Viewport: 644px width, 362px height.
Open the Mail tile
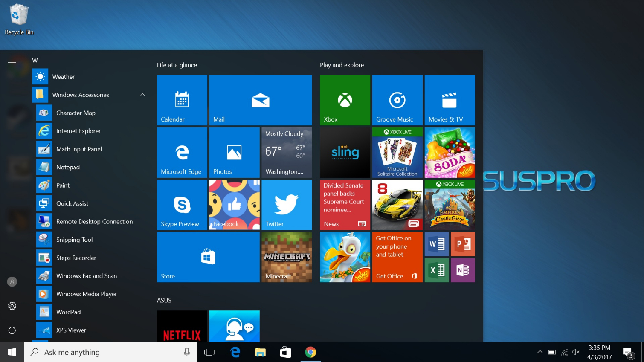[x=261, y=100]
